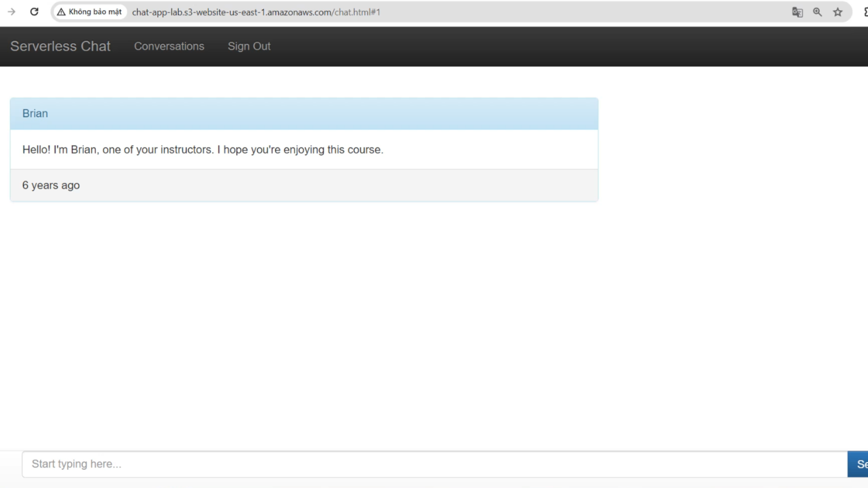Click the warning triangle security icon
The image size is (868, 488).
pos(61,12)
